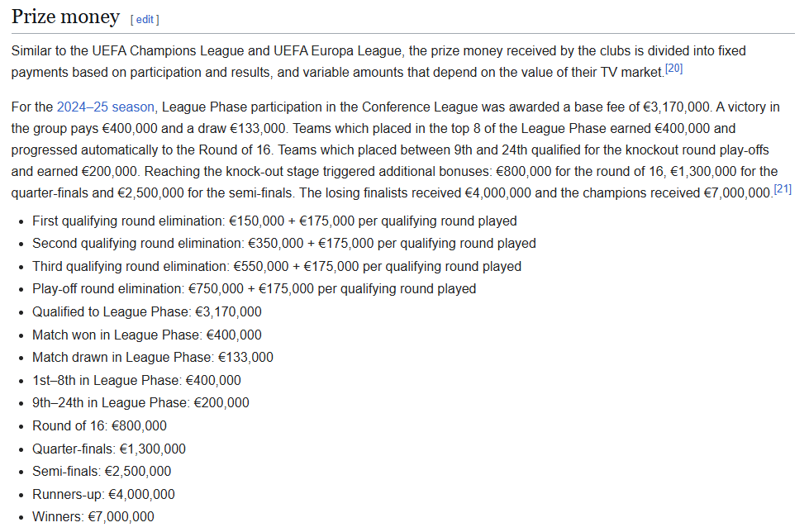Click the Second qualifying round elimination item
809x532 pixels.
pyautogui.click(x=283, y=244)
